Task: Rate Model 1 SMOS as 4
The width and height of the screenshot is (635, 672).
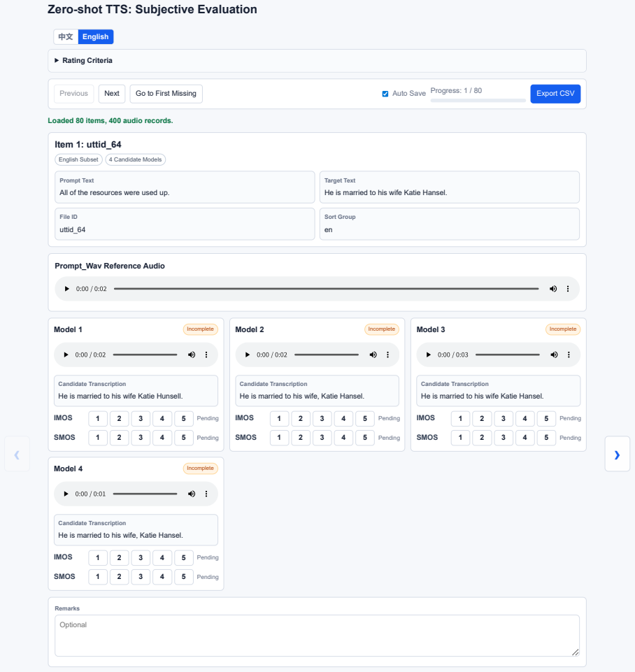Action: (x=162, y=438)
